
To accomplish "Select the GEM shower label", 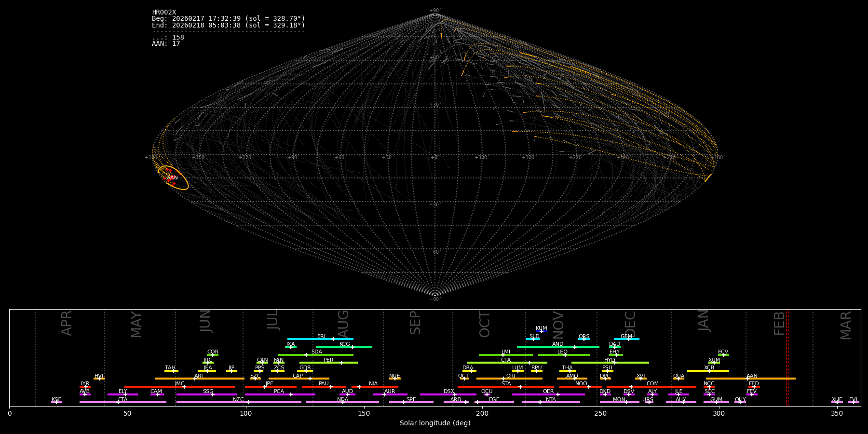I will coord(626,337).
